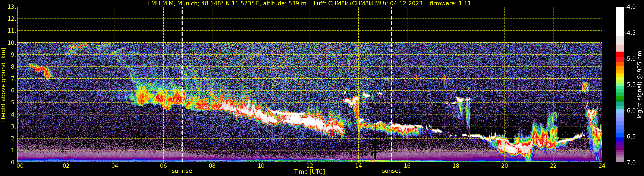Click the time tick label '10' on time axis
The width and height of the screenshot is (644, 176).
pos(261,166)
